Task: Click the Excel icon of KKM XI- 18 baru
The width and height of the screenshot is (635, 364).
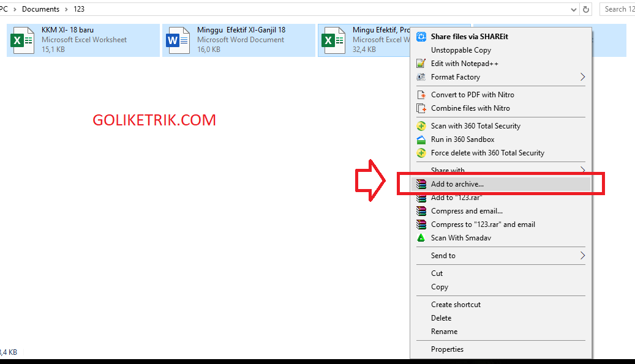Action: click(x=22, y=40)
